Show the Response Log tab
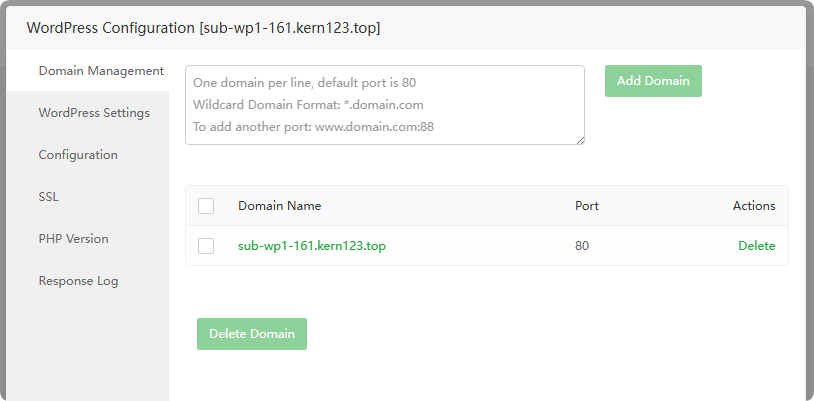 [78, 281]
